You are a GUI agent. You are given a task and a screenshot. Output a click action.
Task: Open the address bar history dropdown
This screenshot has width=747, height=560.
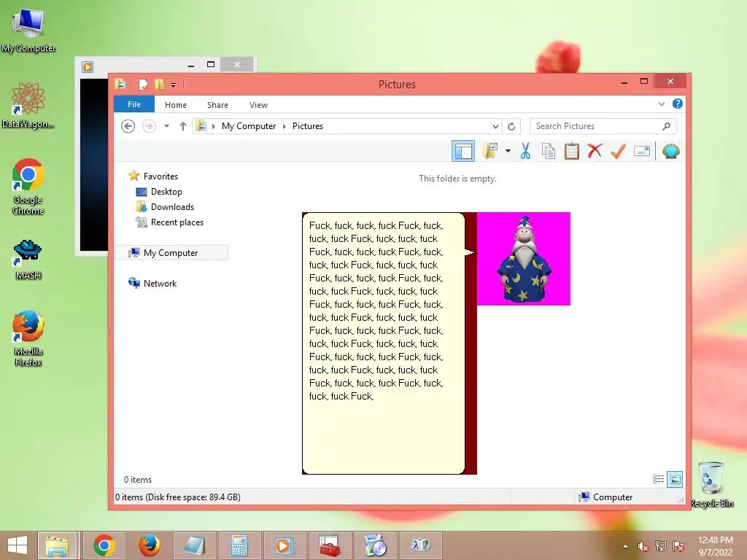(495, 126)
